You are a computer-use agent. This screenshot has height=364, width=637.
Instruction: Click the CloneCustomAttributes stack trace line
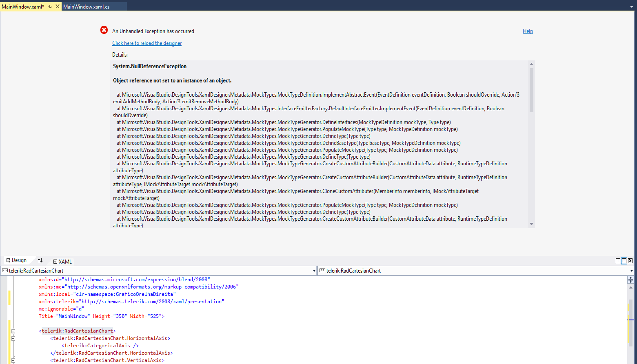click(296, 195)
